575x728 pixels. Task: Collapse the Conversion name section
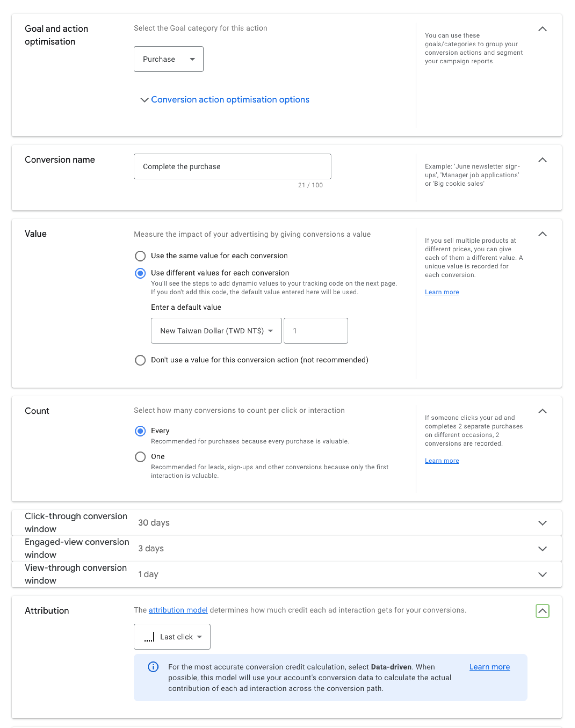542,160
